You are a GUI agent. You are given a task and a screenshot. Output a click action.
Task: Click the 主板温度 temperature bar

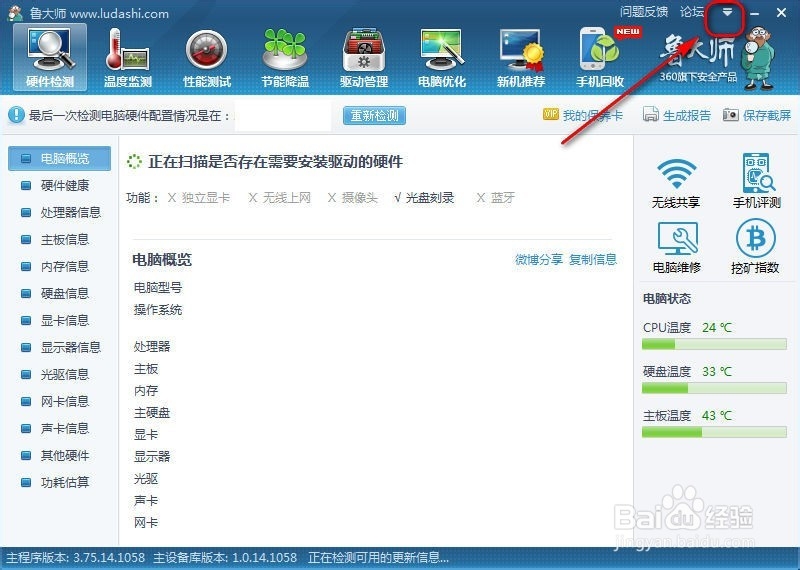[714, 433]
